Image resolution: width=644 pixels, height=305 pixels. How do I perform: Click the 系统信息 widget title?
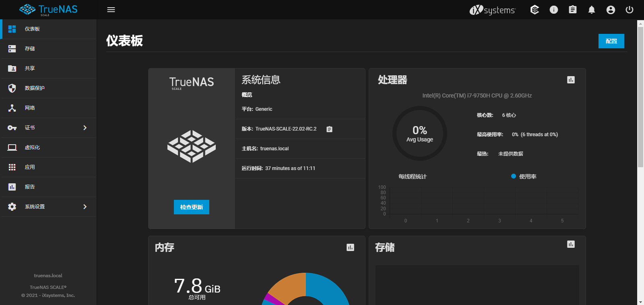click(x=261, y=80)
